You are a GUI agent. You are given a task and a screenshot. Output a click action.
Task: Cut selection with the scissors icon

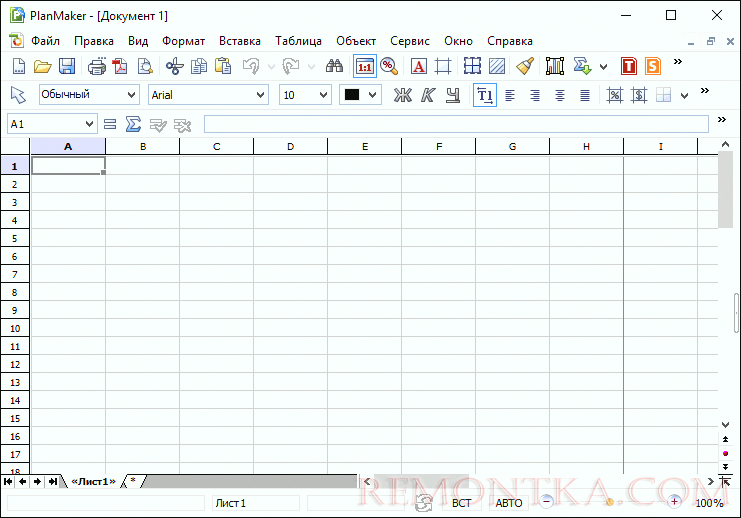coord(174,66)
